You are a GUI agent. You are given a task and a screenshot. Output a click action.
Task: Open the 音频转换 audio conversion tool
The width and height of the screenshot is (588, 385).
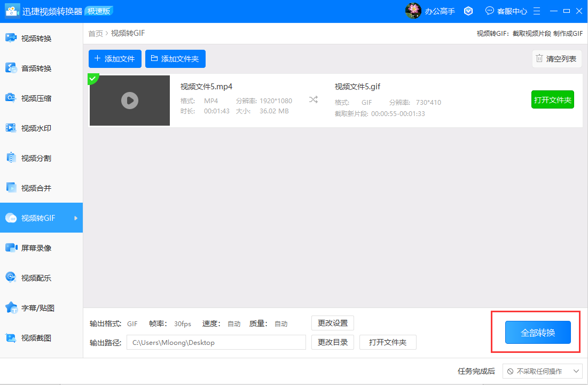tap(36, 68)
